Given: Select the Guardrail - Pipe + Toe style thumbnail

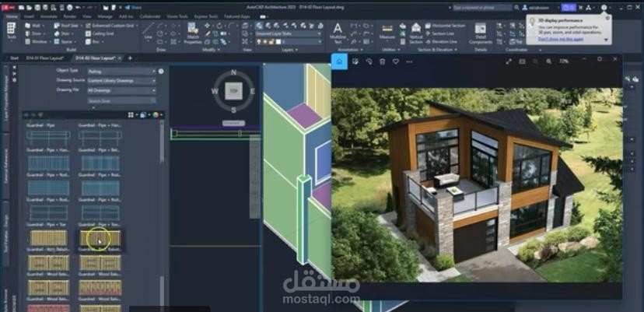Looking at the screenshot, I should 48,213.
